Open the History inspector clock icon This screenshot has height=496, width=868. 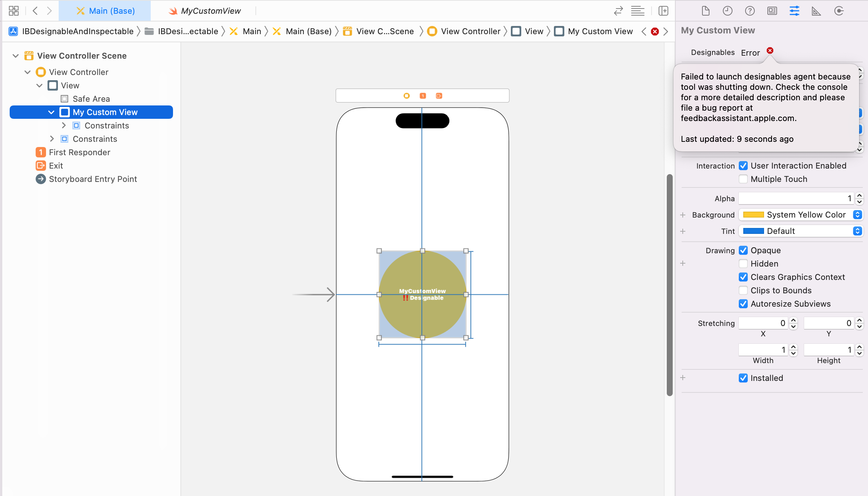[727, 11]
